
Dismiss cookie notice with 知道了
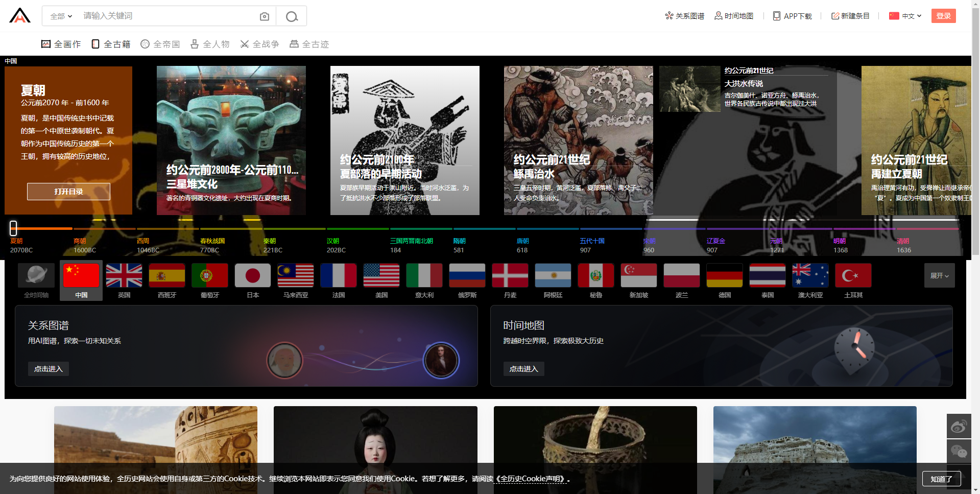[x=941, y=479]
